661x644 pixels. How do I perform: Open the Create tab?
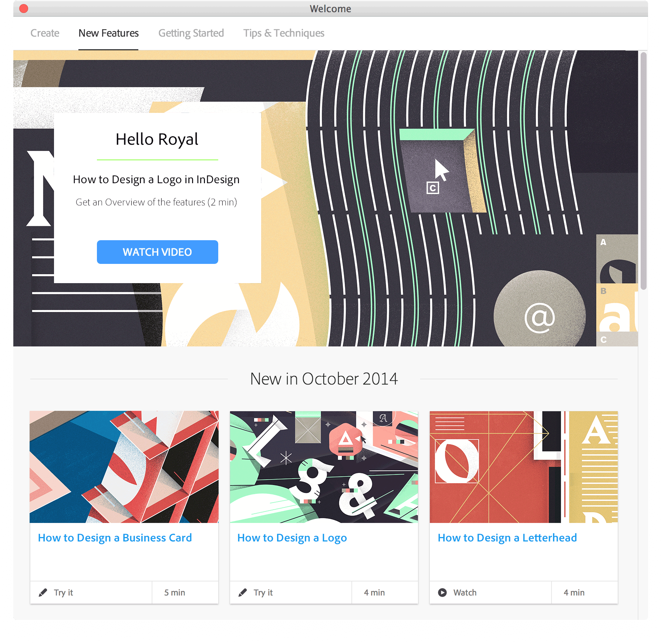[45, 33]
